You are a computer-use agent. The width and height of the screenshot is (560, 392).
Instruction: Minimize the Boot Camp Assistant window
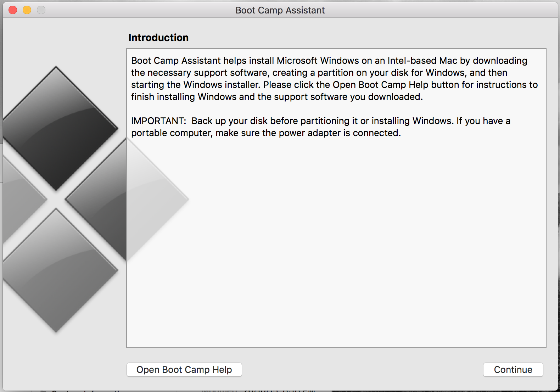(27, 10)
